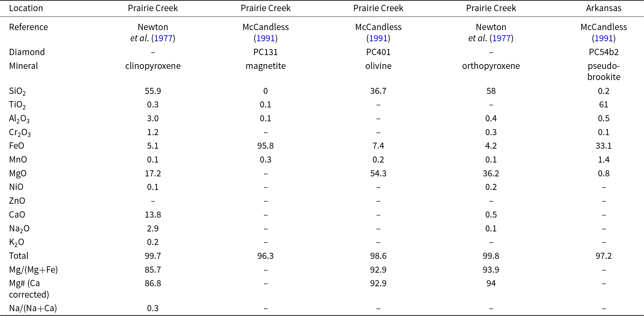Image resolution: width=644 pixels, height=316 pixels.
Task: Click the orthopyroxene mineral cell
Action: coord(491,66)
